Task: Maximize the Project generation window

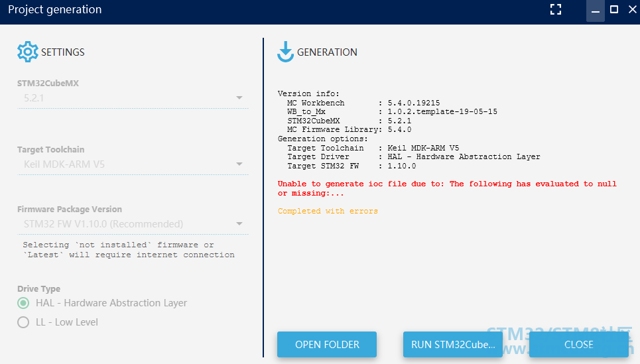Action: click(x=614, y=9)
